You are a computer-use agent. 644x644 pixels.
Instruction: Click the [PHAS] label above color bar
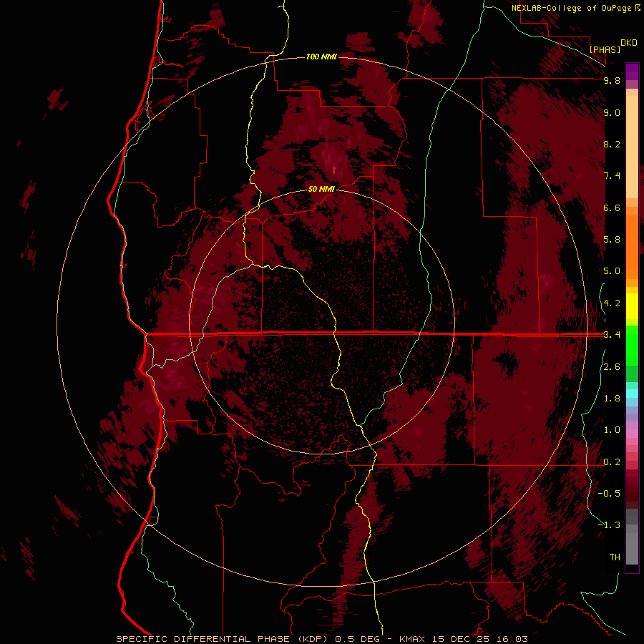click(x=605, y=49)
